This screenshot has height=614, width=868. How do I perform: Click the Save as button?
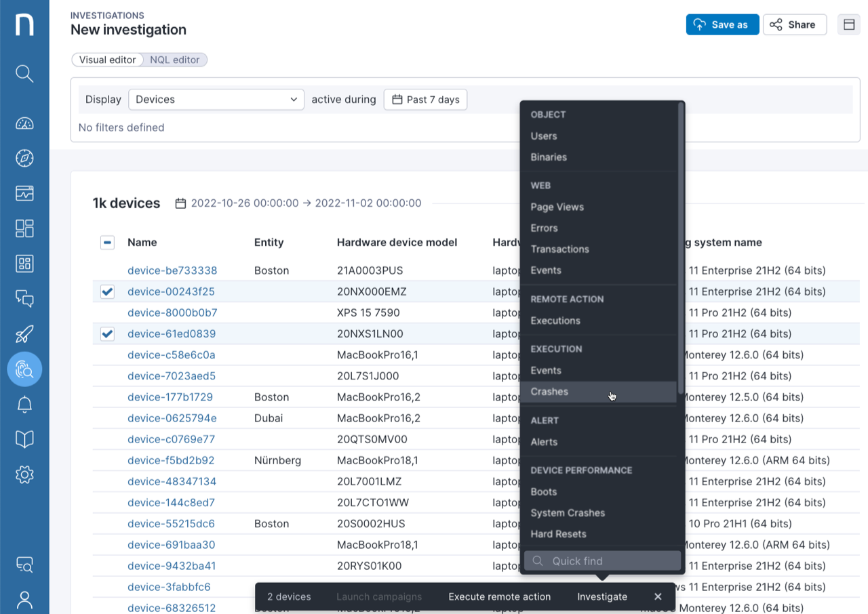[722, 24]
